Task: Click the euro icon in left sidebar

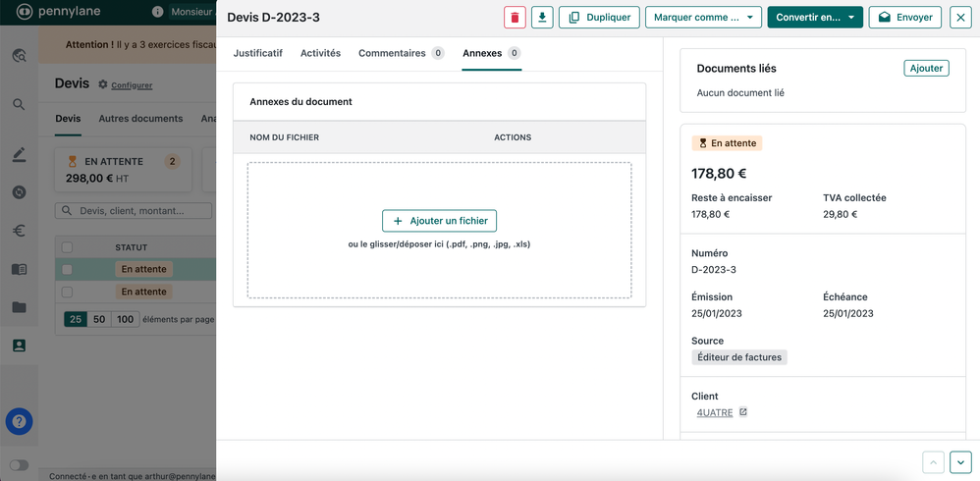Action: (19, 231)
